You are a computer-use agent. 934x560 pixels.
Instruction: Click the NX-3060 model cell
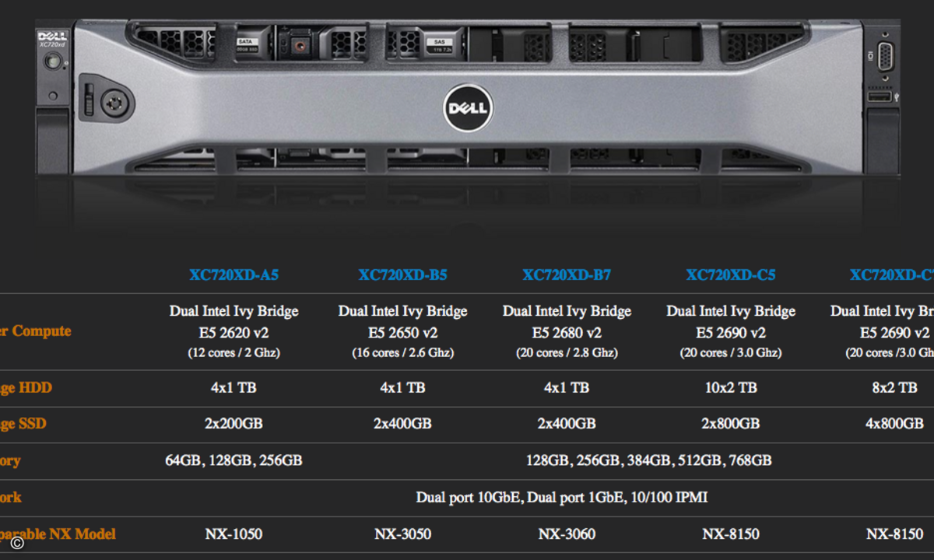click(x=567, y=534)
